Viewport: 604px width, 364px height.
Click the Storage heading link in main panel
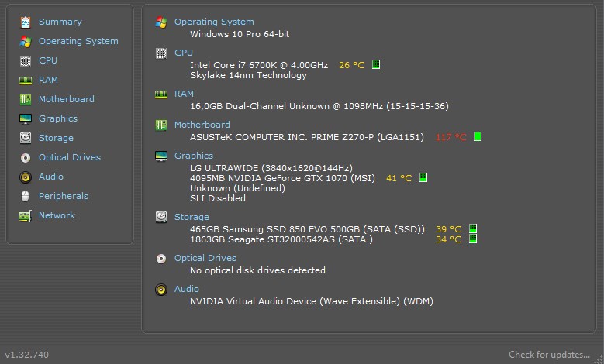pyautogui.click(x=192, y=217)
